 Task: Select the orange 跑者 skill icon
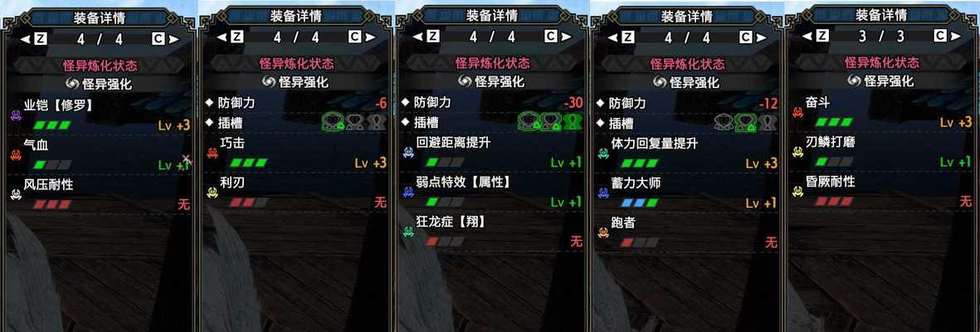(603, 232)
